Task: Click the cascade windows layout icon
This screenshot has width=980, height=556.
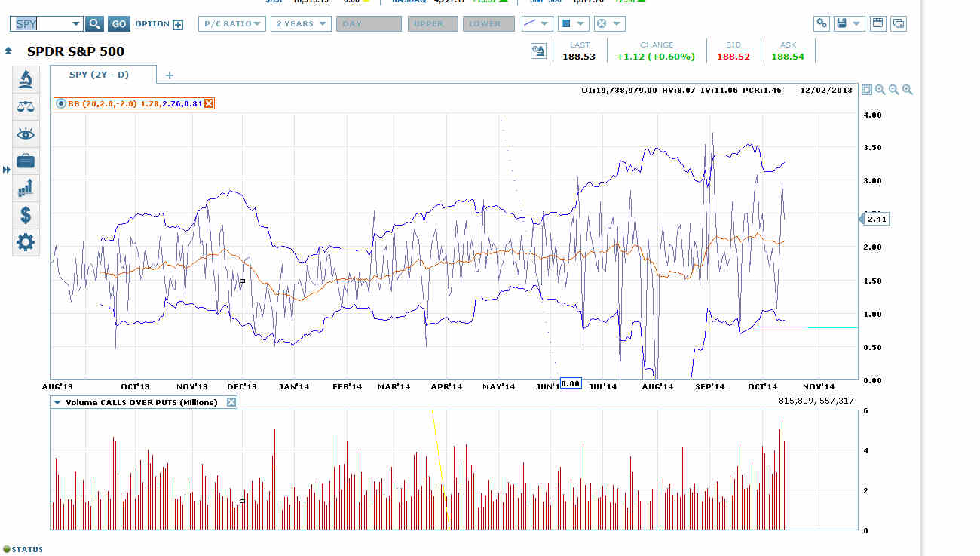Action: (x=899, y=23)
